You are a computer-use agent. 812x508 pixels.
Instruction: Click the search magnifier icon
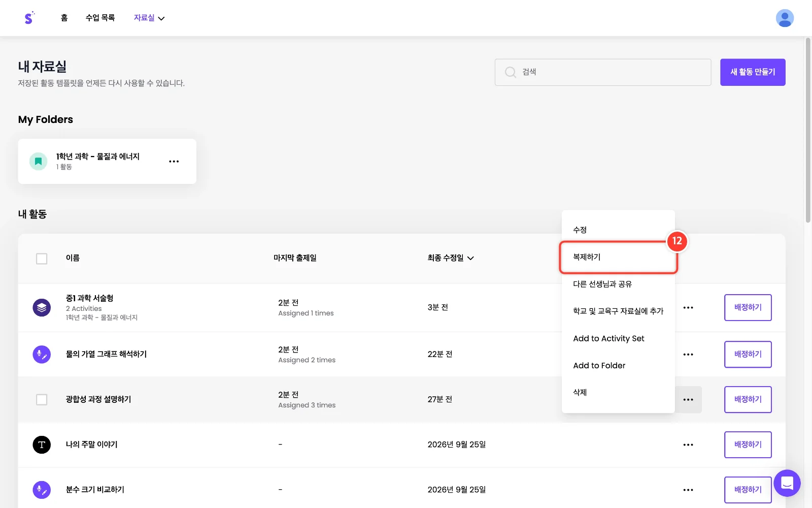(510, 72)
